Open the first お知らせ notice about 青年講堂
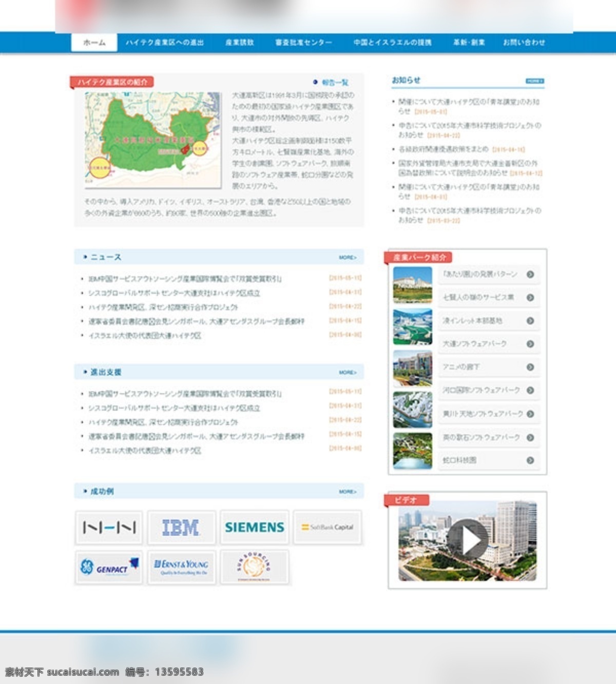 [469, 106]
